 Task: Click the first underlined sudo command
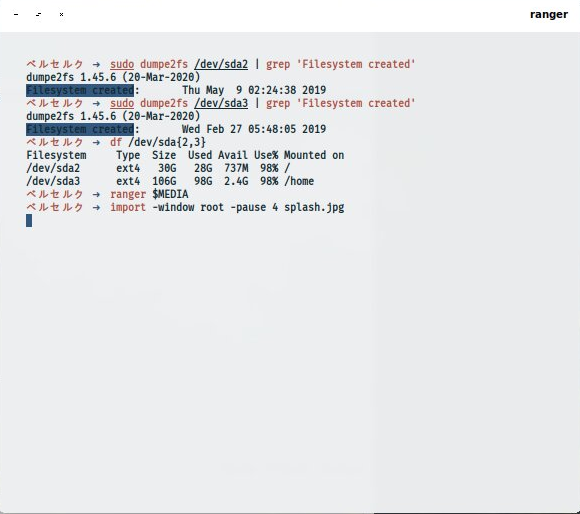coord(122,64)
